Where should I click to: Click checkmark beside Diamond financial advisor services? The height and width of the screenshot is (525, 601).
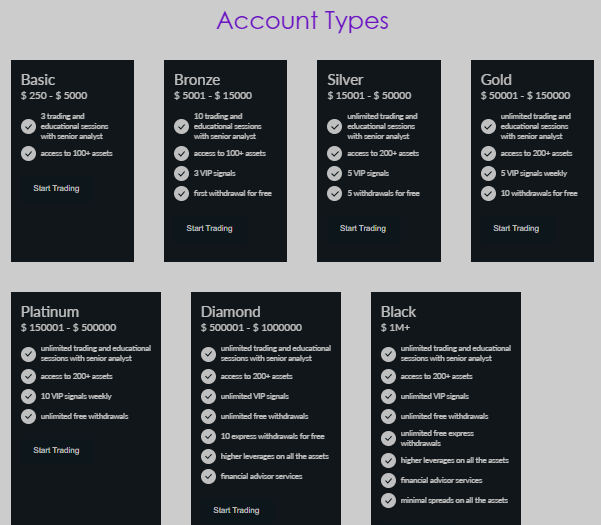pyautogui.click(x=208, y=476)
